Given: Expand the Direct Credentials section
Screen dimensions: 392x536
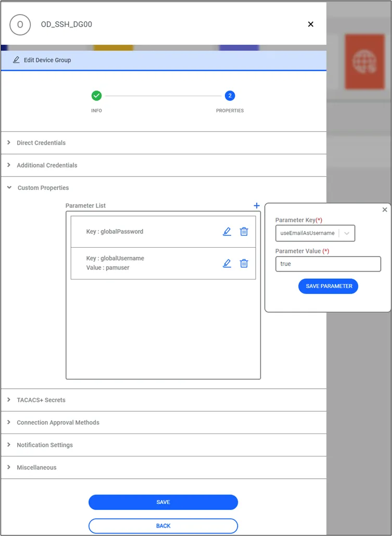Looking at the screenshot, I should 163,143.
